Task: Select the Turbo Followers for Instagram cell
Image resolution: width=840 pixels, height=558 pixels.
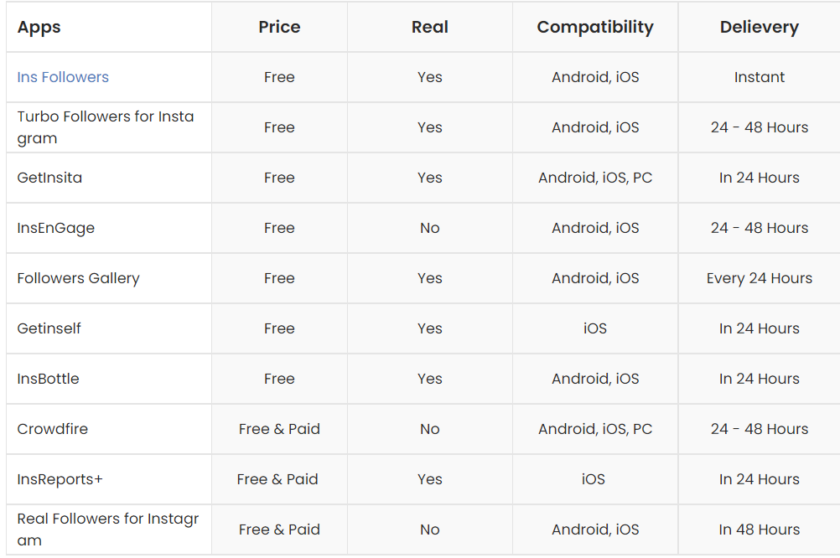Action: [105, 127]
